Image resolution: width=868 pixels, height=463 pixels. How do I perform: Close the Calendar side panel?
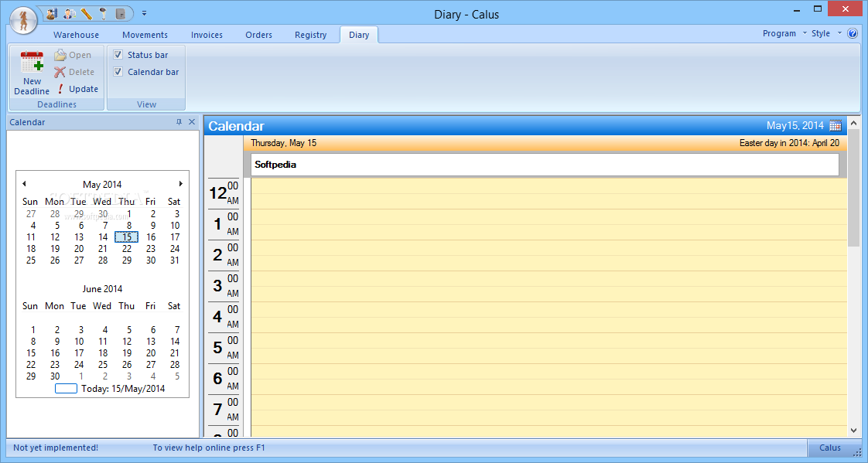point(192,121)
